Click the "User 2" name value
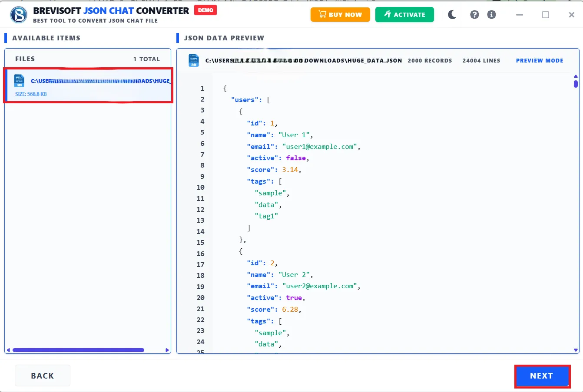This screenshot has width=583, height=392. [294, 275]
